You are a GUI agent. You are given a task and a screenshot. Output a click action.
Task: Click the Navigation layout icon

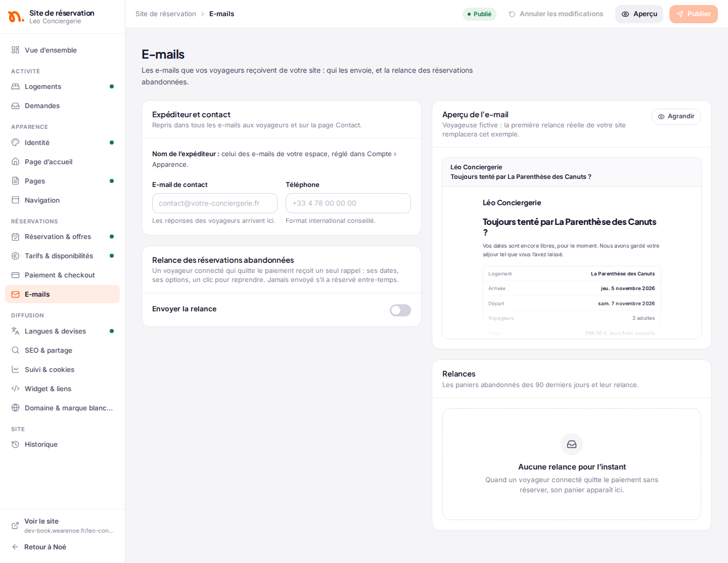(x=15, y=200)
